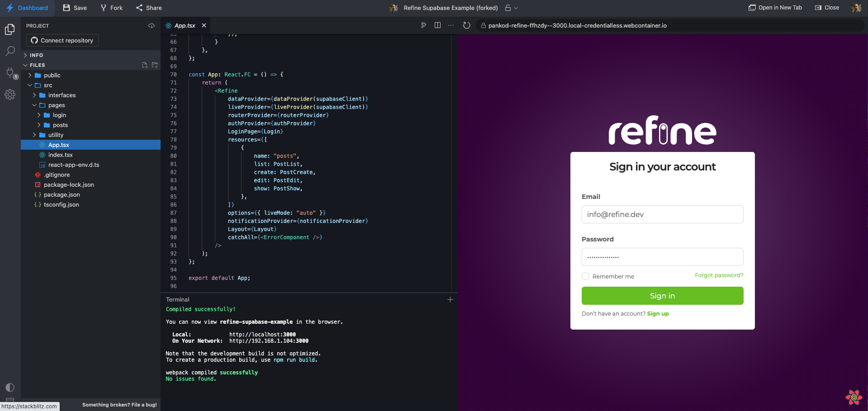
Task: Close the App.tsx tab
Action: point(204,26)
